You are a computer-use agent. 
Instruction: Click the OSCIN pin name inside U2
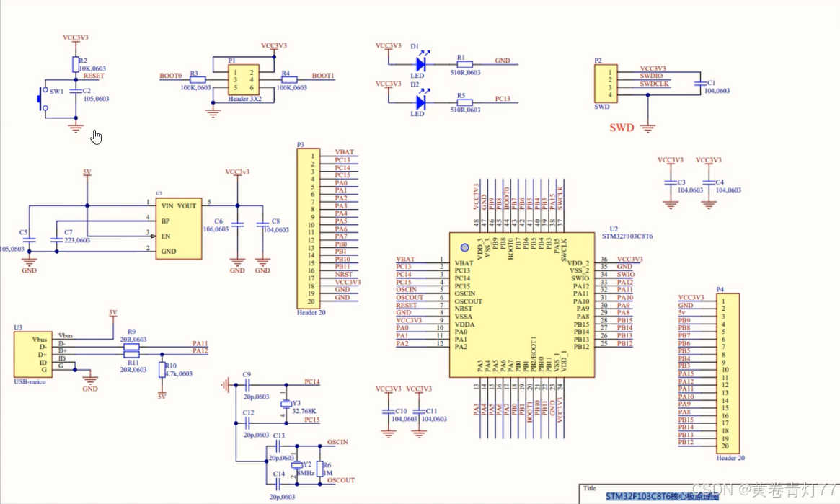tap(465, 293)
